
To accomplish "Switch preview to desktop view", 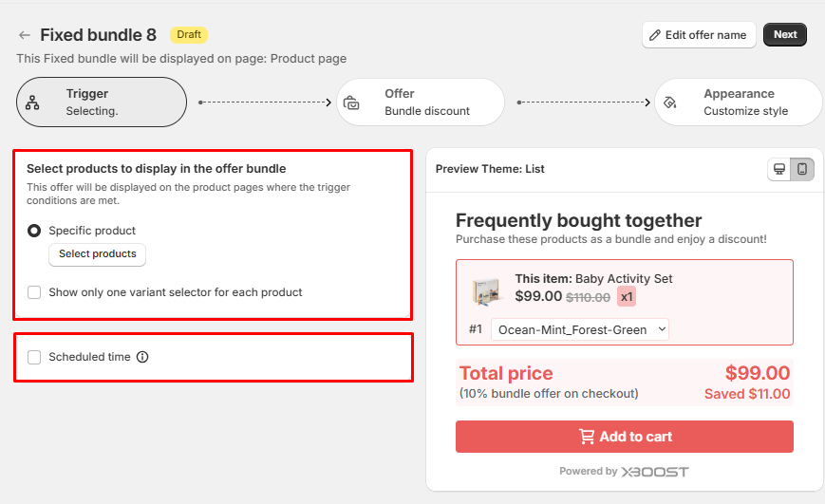I will coord(779,169).
